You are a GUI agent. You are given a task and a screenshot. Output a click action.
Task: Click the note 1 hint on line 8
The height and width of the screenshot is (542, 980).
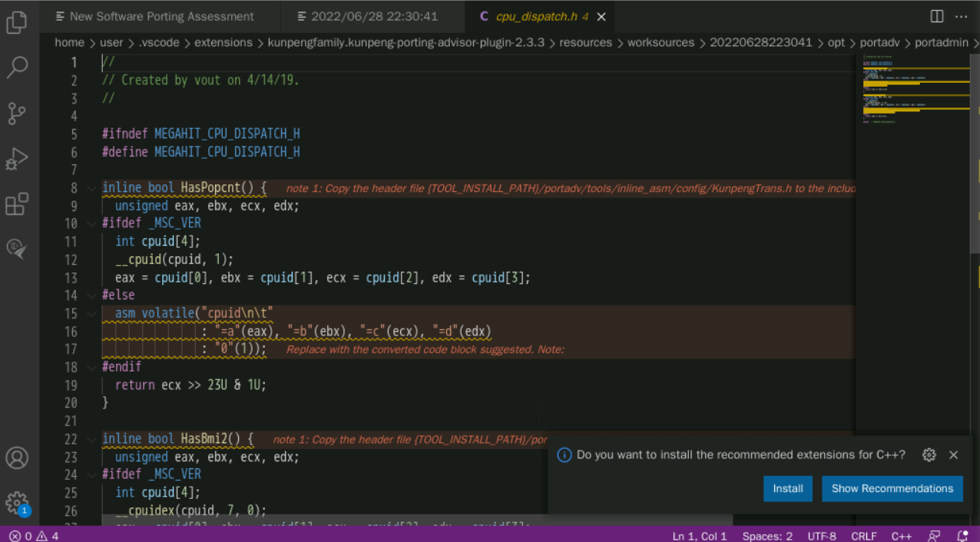coord(570,188)
